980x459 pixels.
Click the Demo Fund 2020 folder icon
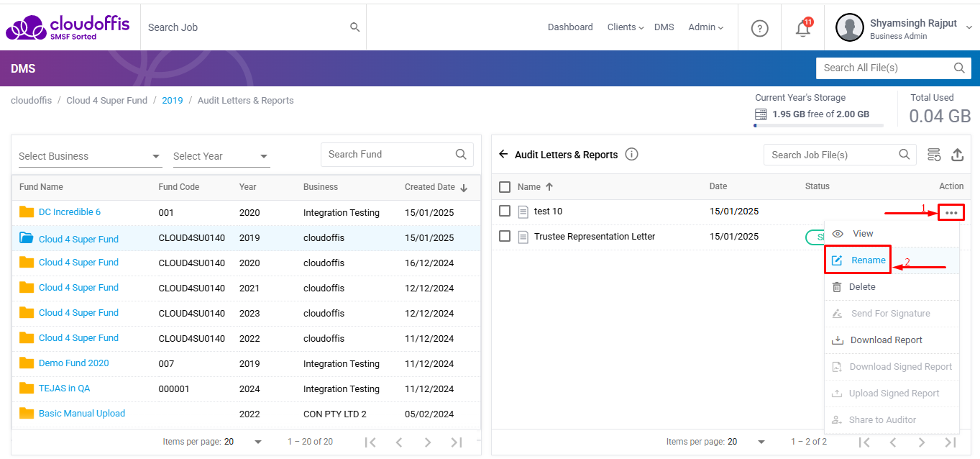point(27,363)
